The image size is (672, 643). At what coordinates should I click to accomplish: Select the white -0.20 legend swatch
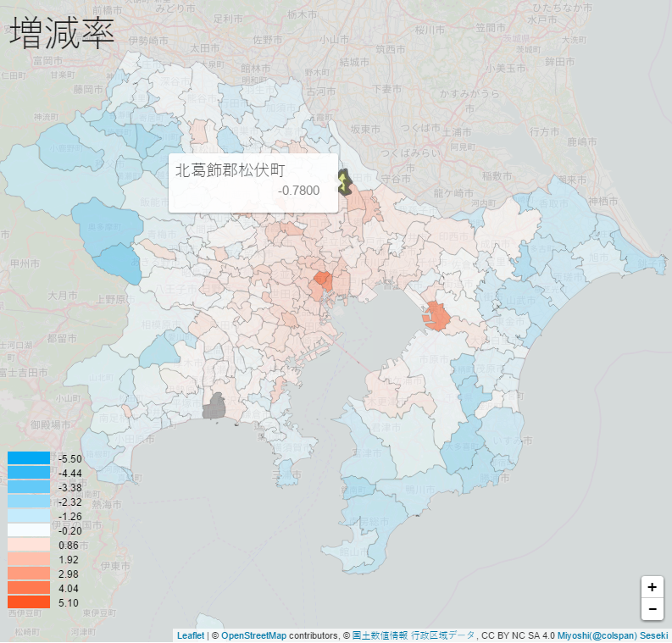[x=29, y=530]
